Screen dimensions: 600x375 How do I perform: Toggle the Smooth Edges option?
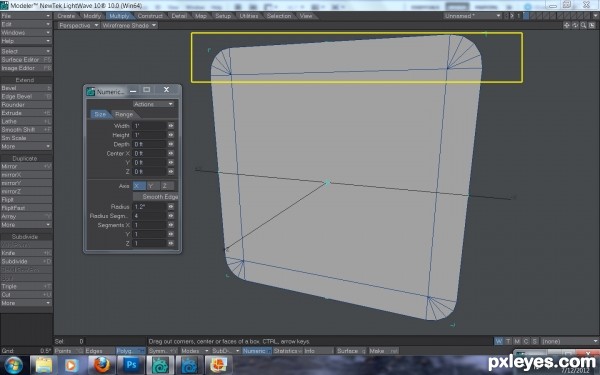point(155,196)
